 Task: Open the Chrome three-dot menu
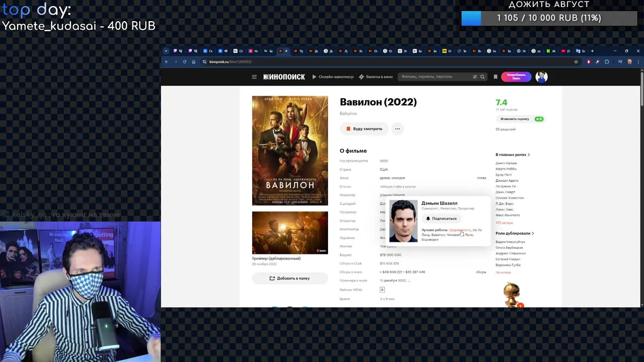pos(638,62)
